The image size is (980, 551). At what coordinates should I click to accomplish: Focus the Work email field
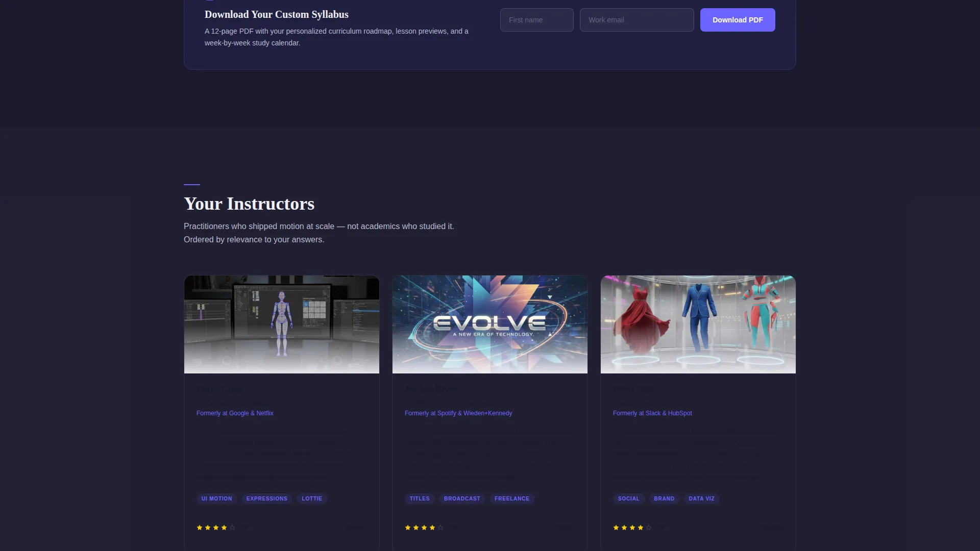pos(636,20)
